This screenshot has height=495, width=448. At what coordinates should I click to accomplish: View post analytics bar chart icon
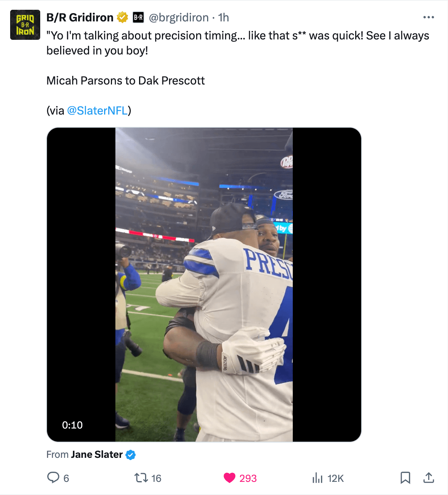click(318, 478)
